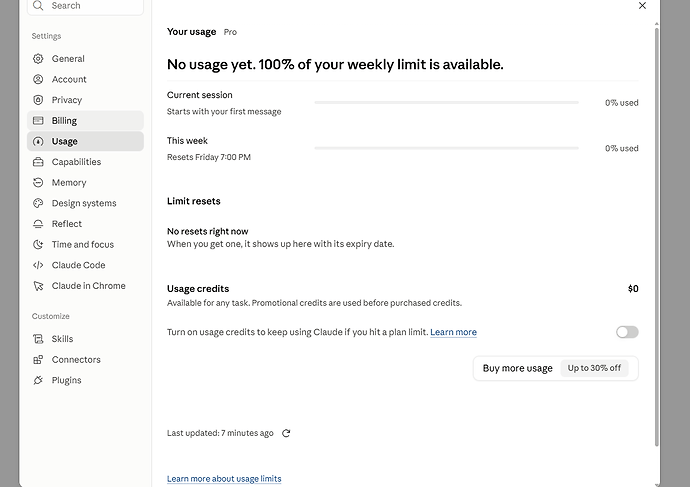690x487 pixels.
Task: Open Skills under Customize
Action: (x=85, y=339)
